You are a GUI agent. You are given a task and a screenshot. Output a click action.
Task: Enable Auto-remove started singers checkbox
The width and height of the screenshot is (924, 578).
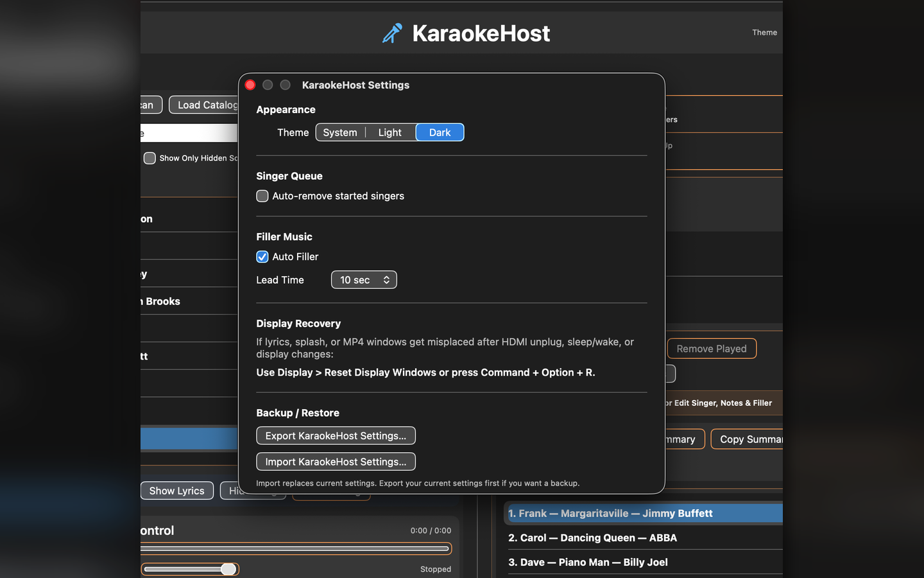click(262, 196)
